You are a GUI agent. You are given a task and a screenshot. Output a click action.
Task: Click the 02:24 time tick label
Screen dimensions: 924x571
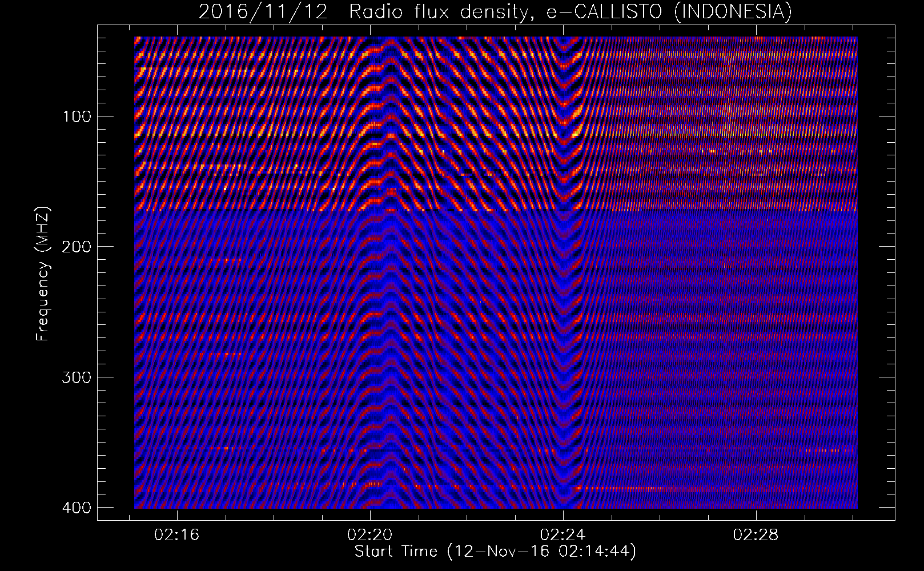(563, 535)
